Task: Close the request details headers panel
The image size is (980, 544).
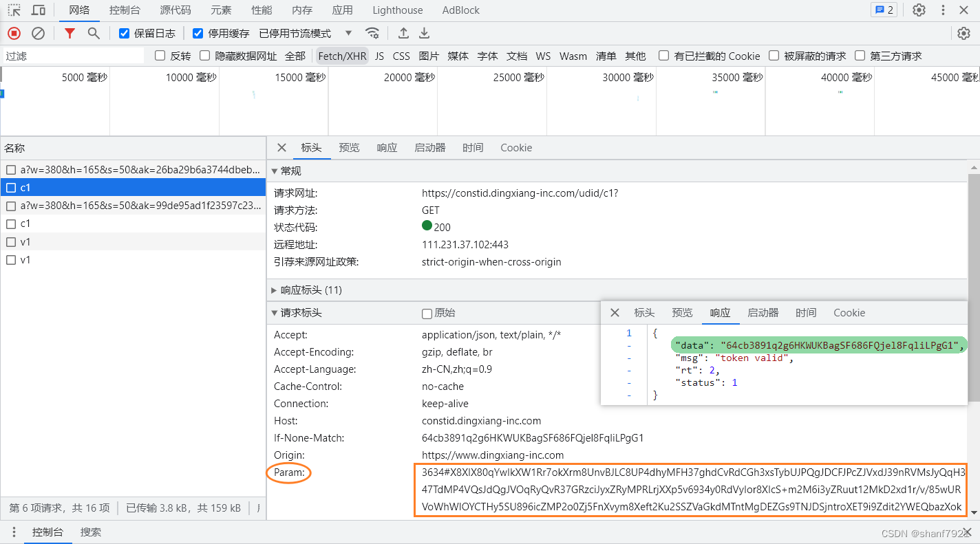Action: tap(281, 148)
